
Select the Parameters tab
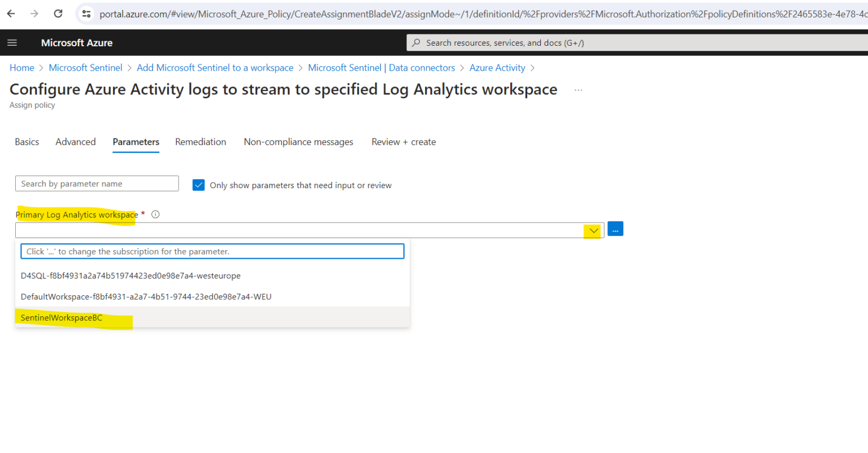pos(136,142)
